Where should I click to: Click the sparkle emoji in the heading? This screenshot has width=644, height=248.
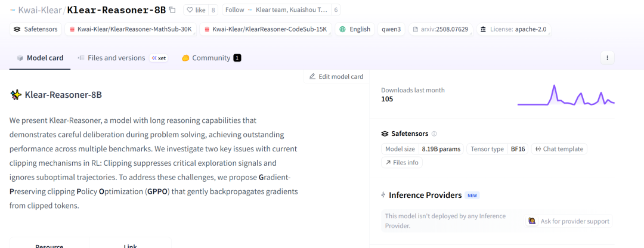(x=16, y=95)
